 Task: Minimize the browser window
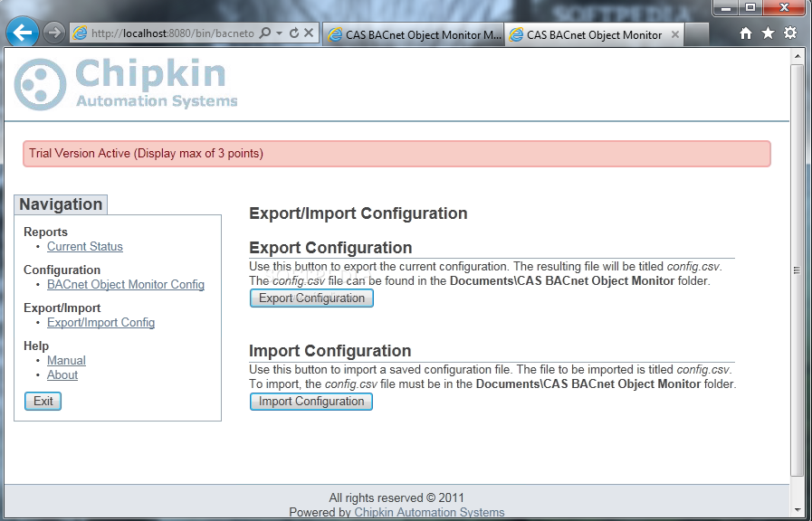(727, 8)
